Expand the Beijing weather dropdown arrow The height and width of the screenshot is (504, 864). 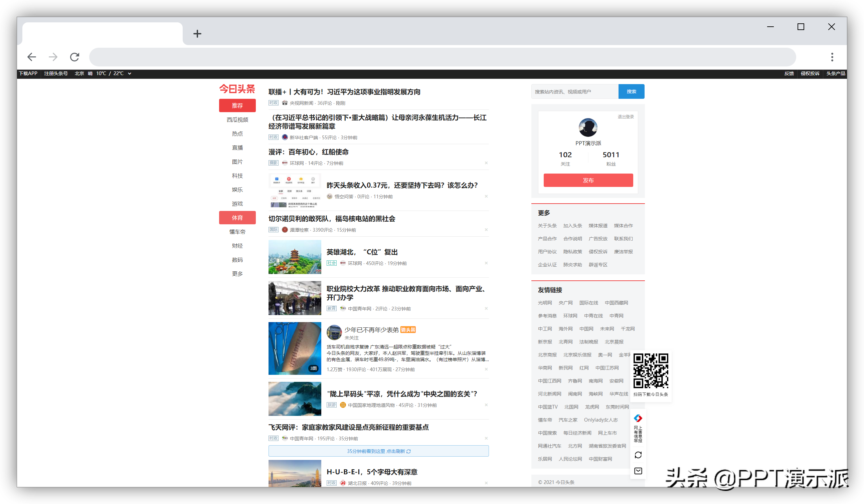click(130, 74)
